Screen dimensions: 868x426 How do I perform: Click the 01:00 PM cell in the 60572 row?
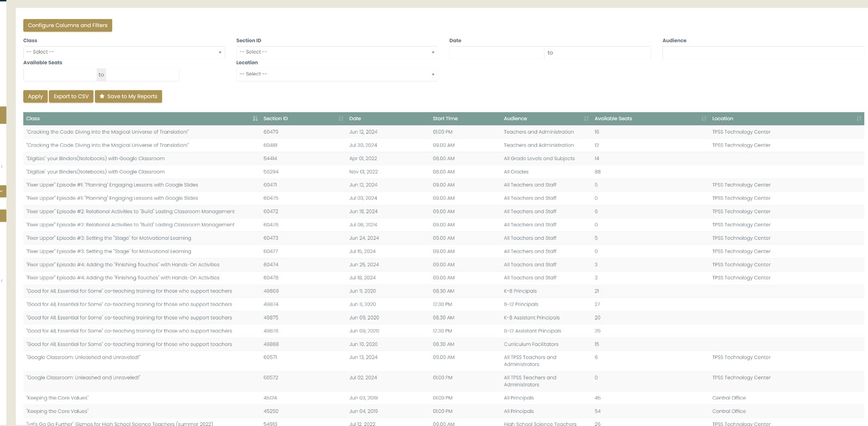443,378
